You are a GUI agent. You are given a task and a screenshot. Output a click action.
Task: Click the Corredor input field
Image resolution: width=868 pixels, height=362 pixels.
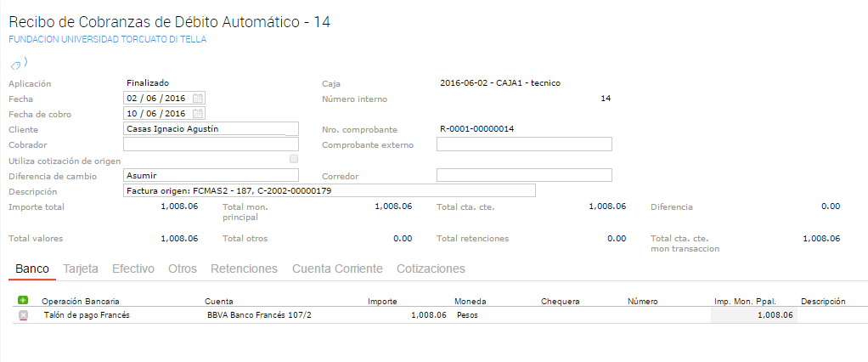[524, 175]
